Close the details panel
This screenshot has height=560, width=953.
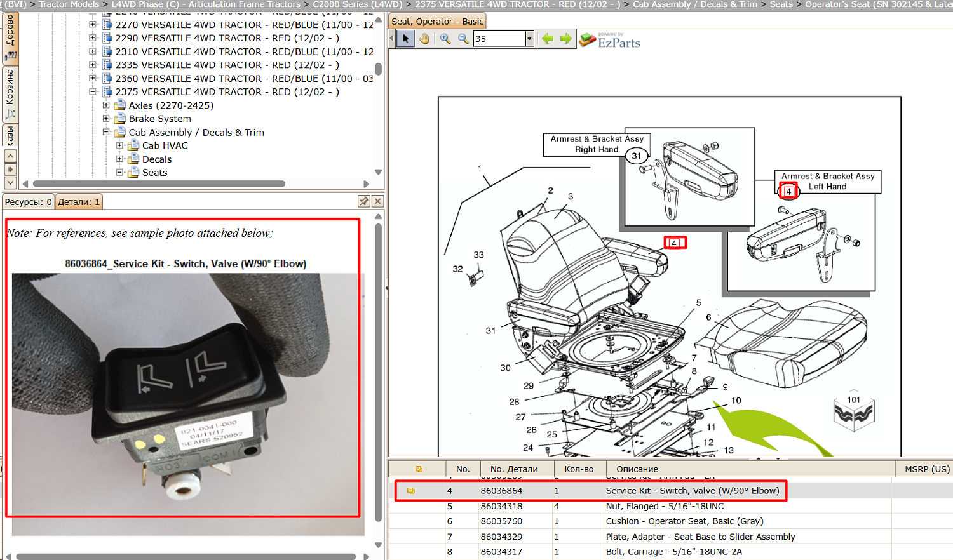(x=377, y=201)
